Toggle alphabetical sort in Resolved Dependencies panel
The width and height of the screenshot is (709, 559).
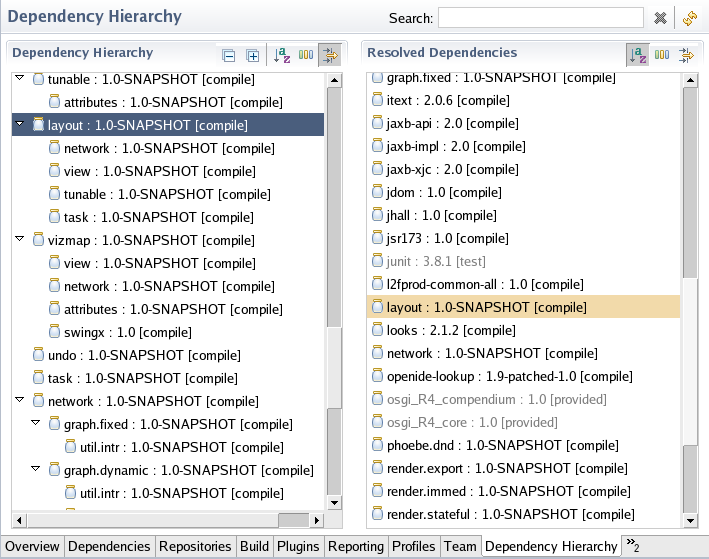[x=637, y=54]
